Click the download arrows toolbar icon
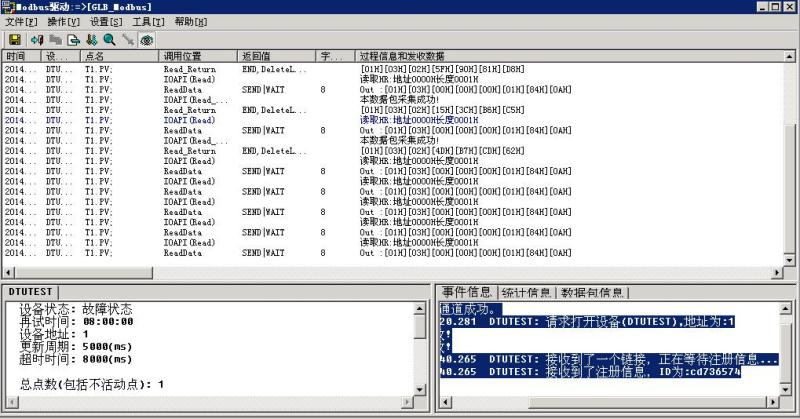The width and height of the screenshot is (800, 419). [x=91, y=40]
